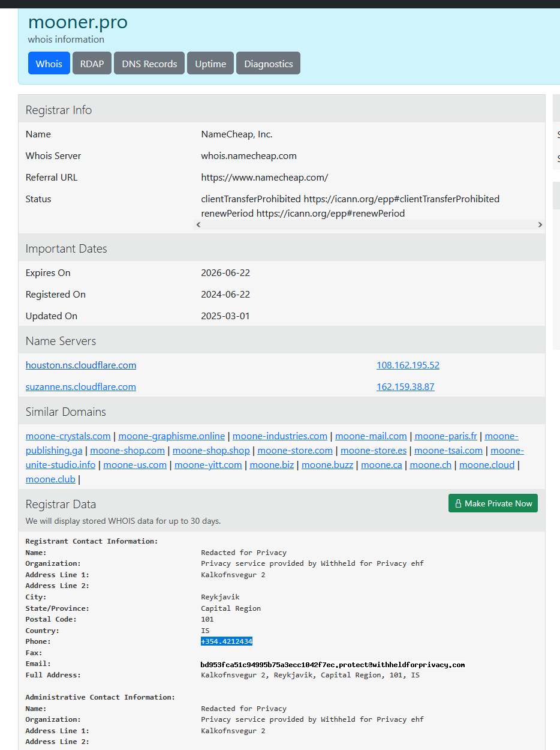Switch to the DNS Records tab
The image size is (560, 750).
tap(149, 64)
